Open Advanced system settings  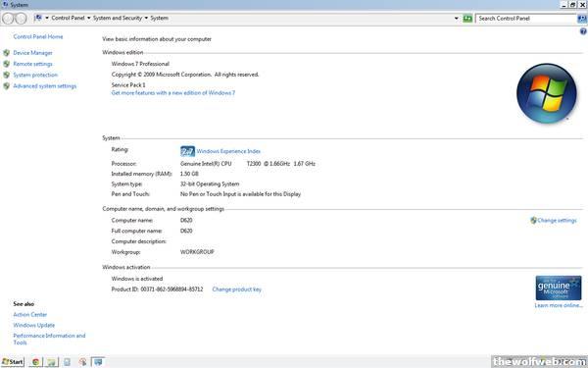45,86
